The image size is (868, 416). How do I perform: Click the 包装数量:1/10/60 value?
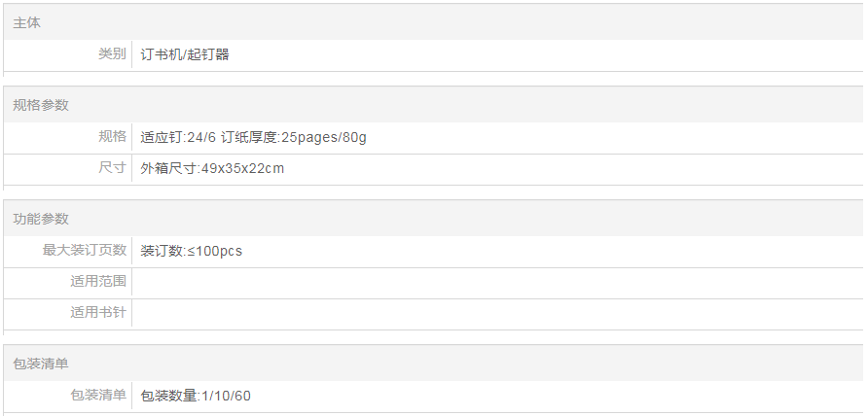point(196,395)
